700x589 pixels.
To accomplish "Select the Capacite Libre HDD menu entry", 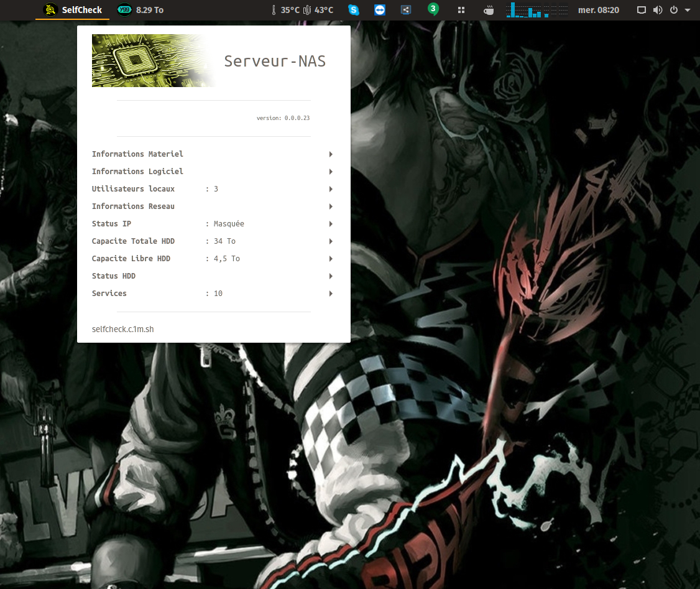I will pos(213,259).
